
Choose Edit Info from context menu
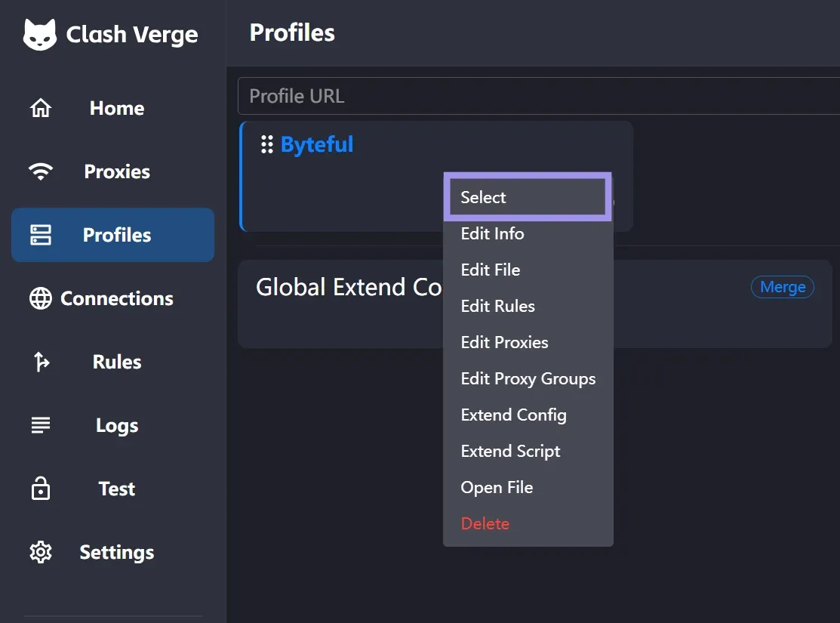(528, 233)
